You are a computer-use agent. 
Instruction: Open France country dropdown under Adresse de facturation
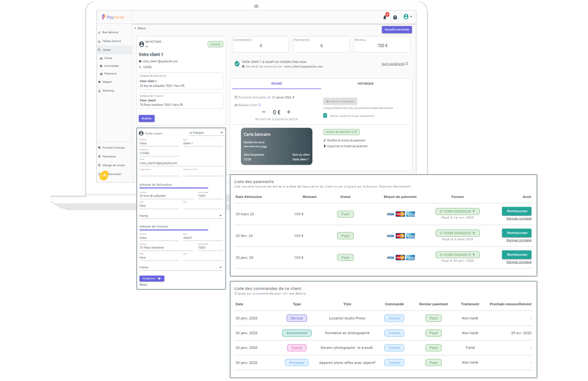click(x=181, y=216)
